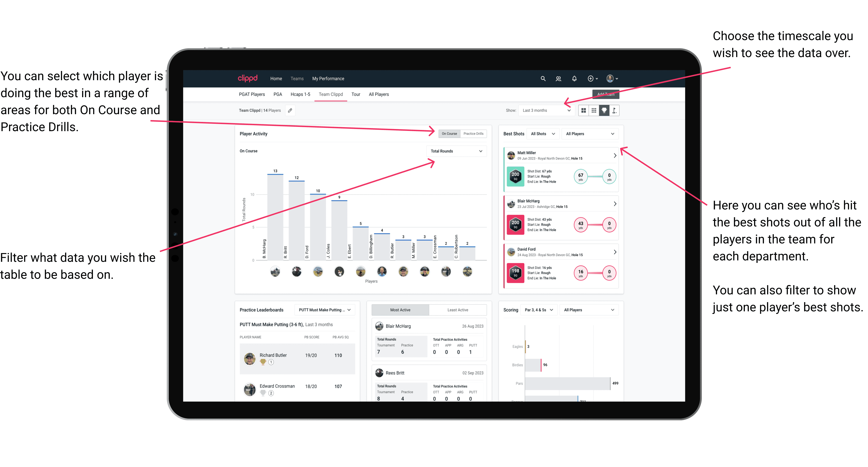Expand the All Players dropdown in Best Shots panel
The width and height of the screenshot is (868, 467).
pos(589,133)
